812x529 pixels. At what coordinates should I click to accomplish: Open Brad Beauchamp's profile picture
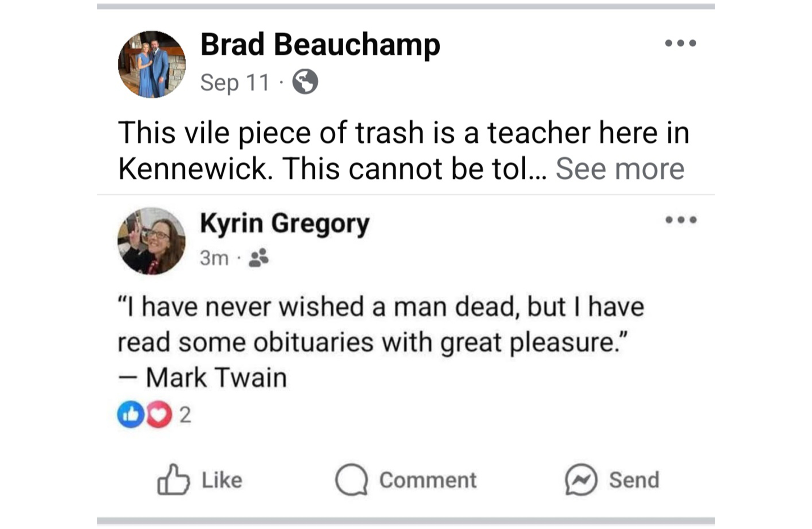pyautogui.click(x=152, y=64)
